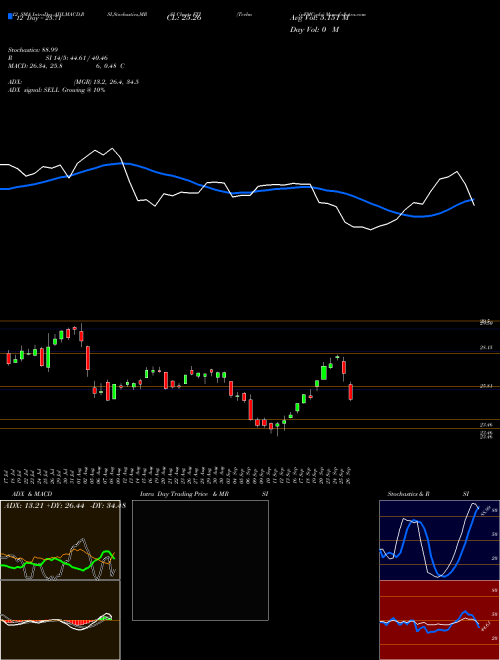Click the blue 12 Day SMA legend square
The width and height of the screenshot is (500, 660).
tap(10, 17)
